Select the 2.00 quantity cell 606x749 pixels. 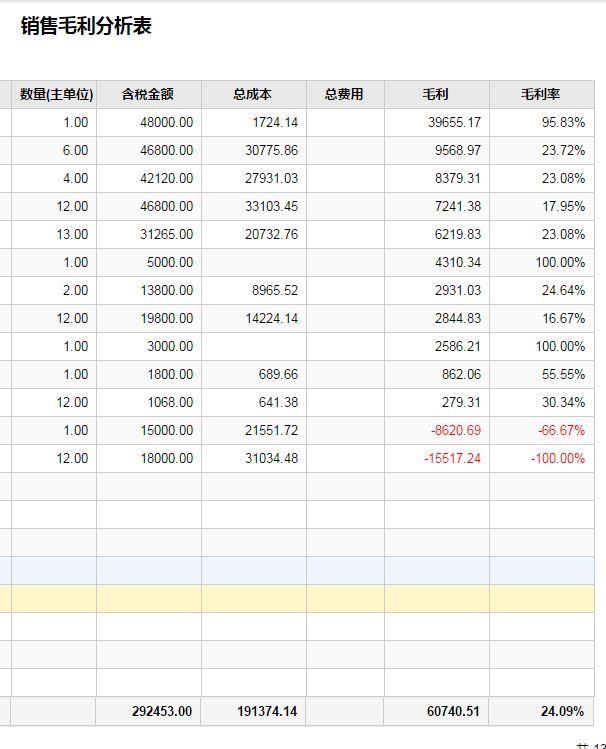54,290
